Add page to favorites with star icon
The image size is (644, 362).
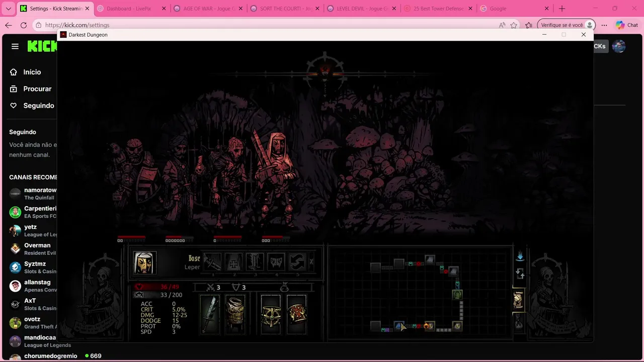click(514, 25)
